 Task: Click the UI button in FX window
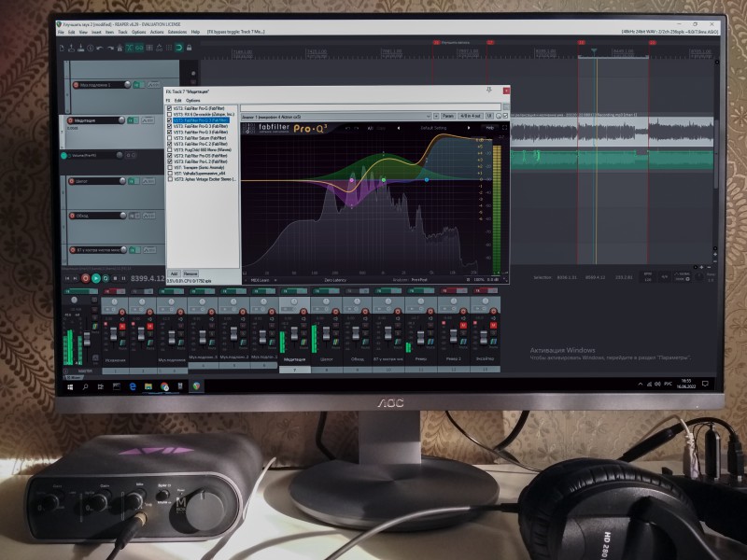click(x=489, y=116)
